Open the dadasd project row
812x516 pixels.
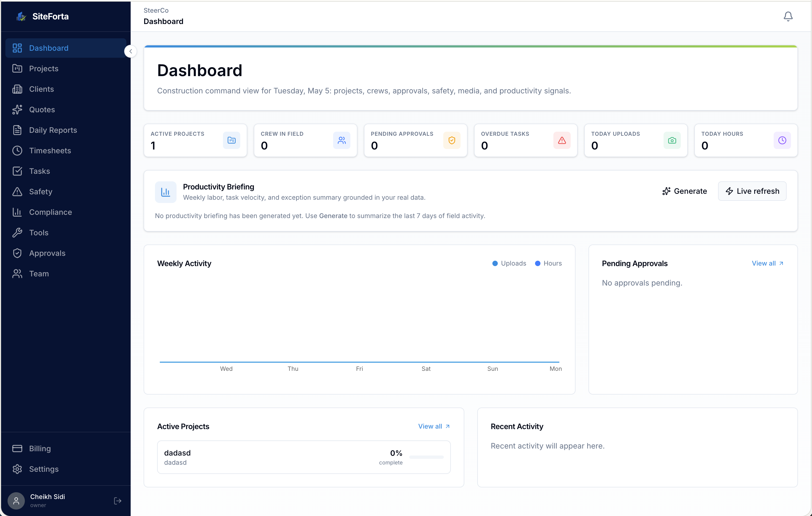(304, 457)
